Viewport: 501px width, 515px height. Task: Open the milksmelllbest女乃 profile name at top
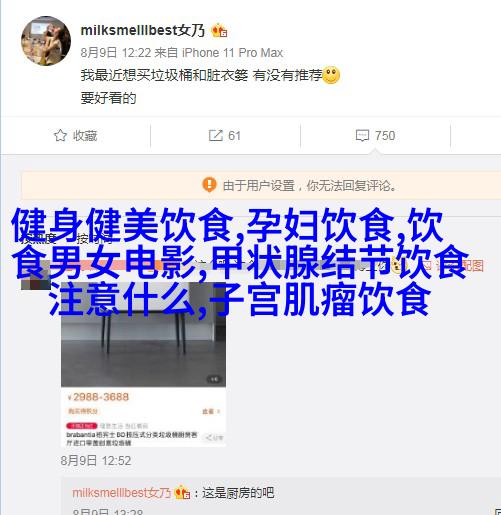pyautogui.click(x=143, y=30)
